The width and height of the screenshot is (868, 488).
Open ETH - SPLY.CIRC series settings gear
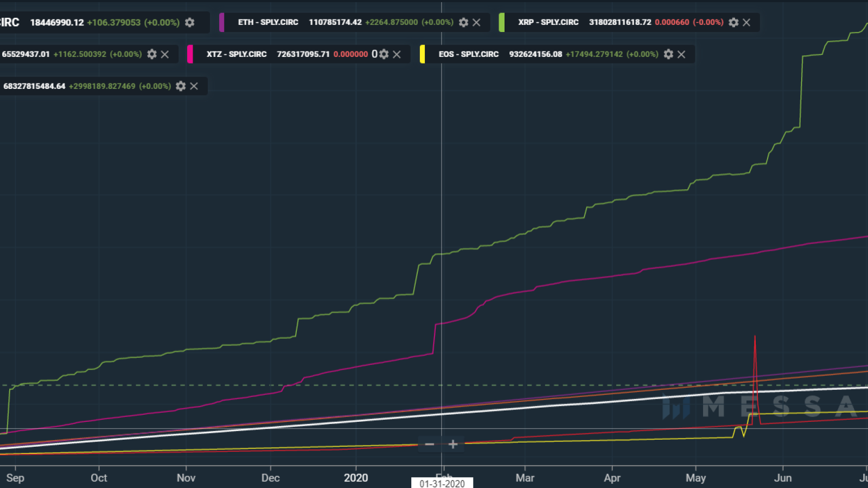(463, 22)
